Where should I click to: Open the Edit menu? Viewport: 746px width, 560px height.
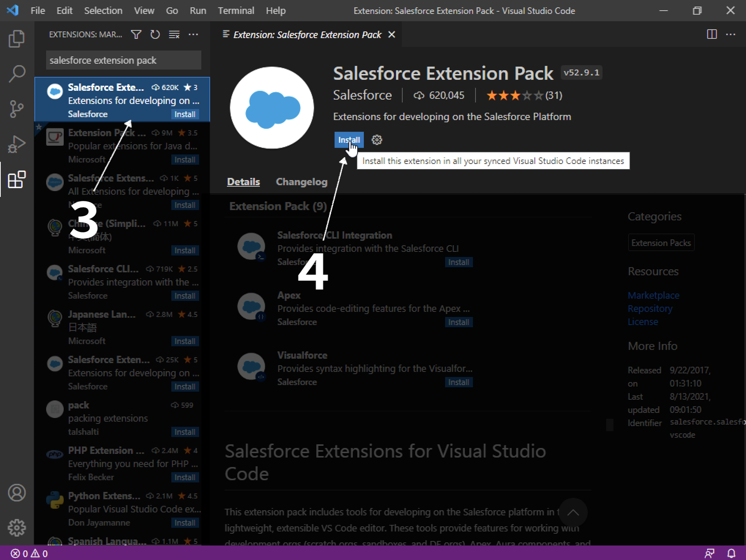(64, 11)
